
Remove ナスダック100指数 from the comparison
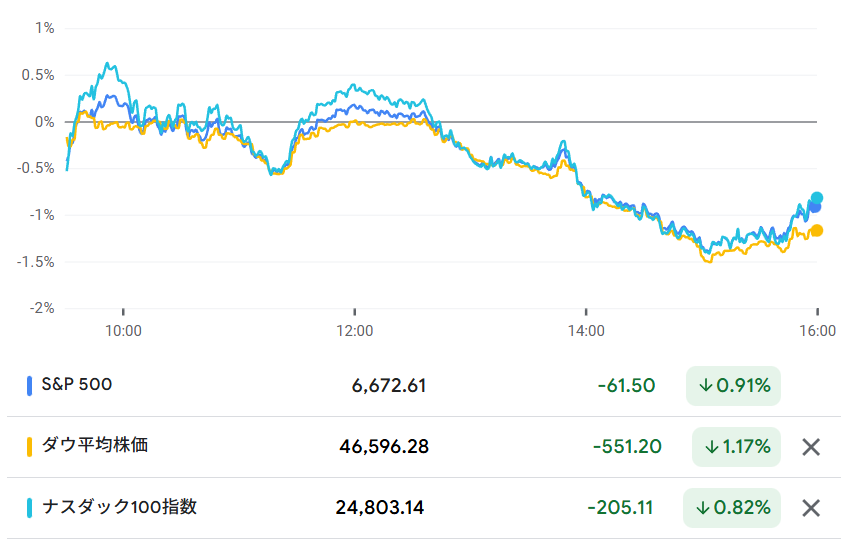(811, 508)
